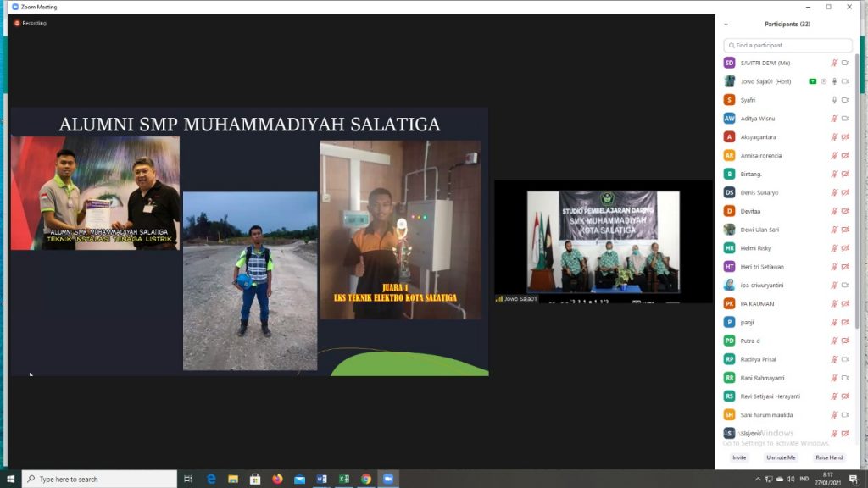
Task: Open Microsoft Word from the taskbar
Action: point(321,480)
